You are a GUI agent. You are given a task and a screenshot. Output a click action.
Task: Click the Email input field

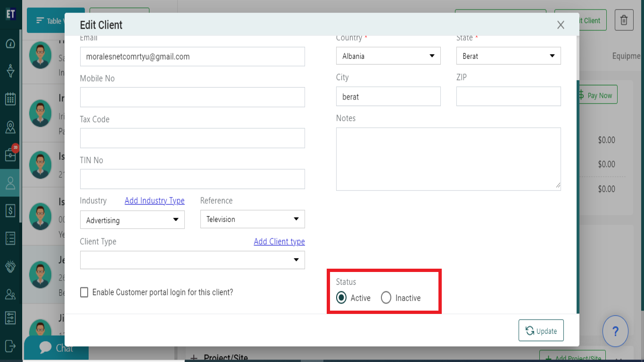tap(192, 57)
